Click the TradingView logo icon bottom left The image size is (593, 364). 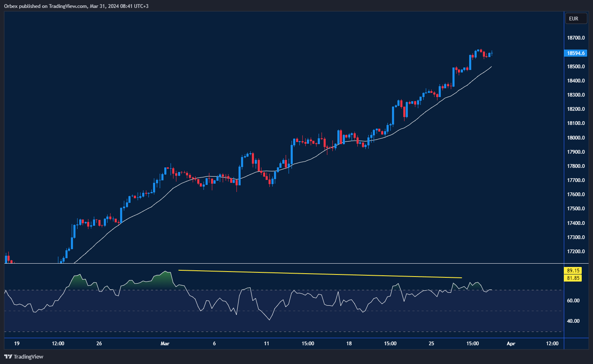[8, 357]
